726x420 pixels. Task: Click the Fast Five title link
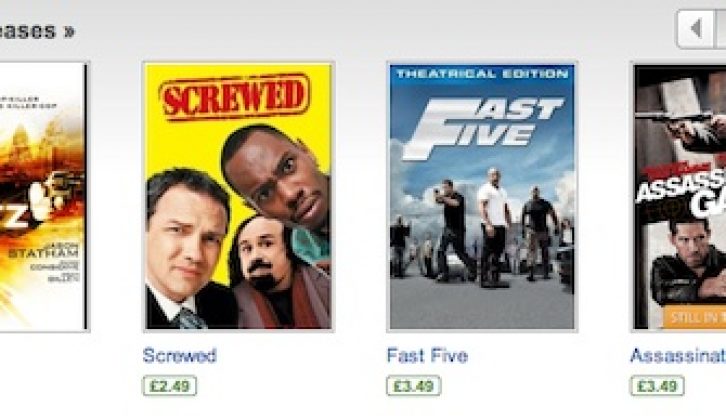coord(427,356)
